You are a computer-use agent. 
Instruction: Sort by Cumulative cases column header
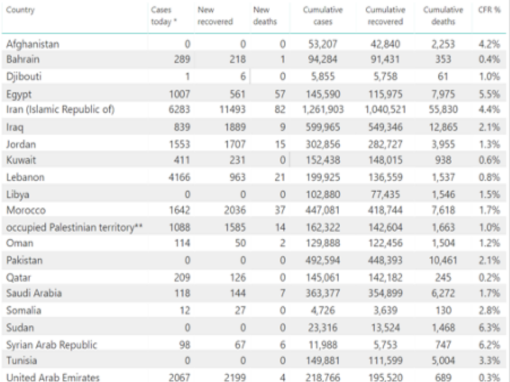click(x=323, y=16)
